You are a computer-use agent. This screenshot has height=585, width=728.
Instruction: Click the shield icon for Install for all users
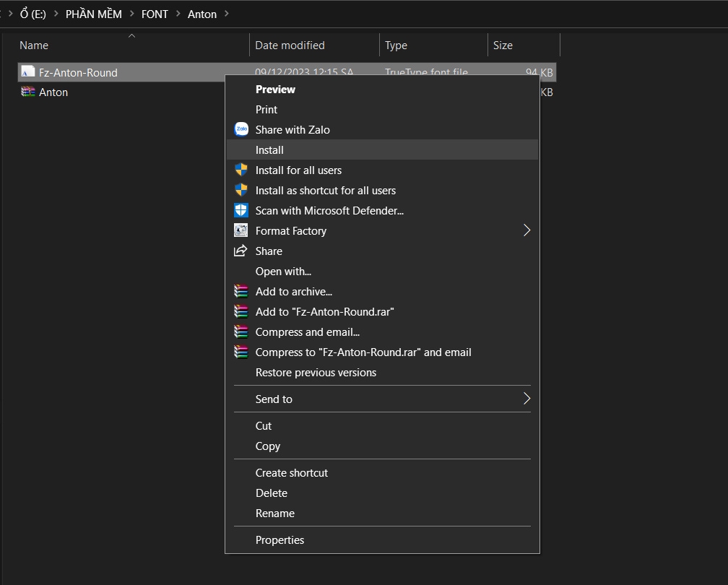point(241,170)
